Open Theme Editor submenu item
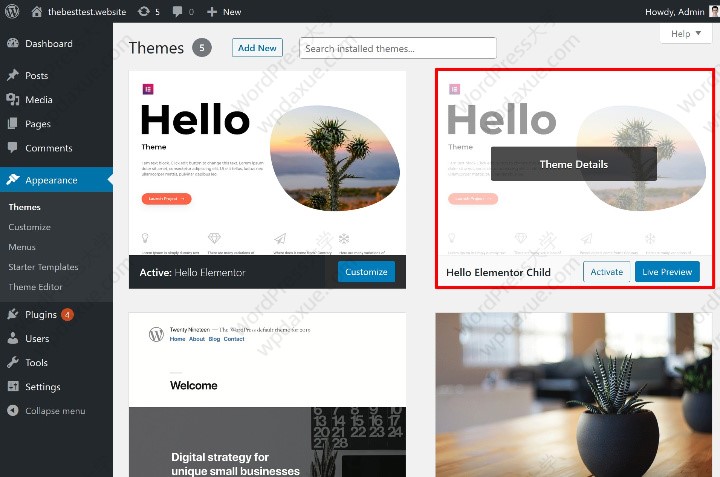Image resolution: width=720 pixels, height=477 pixels. [35, 287]
